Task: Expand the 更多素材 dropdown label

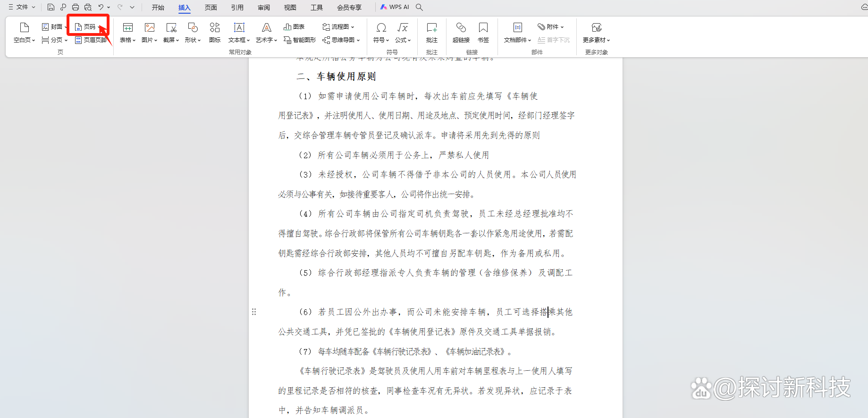Action: [597, 40]
